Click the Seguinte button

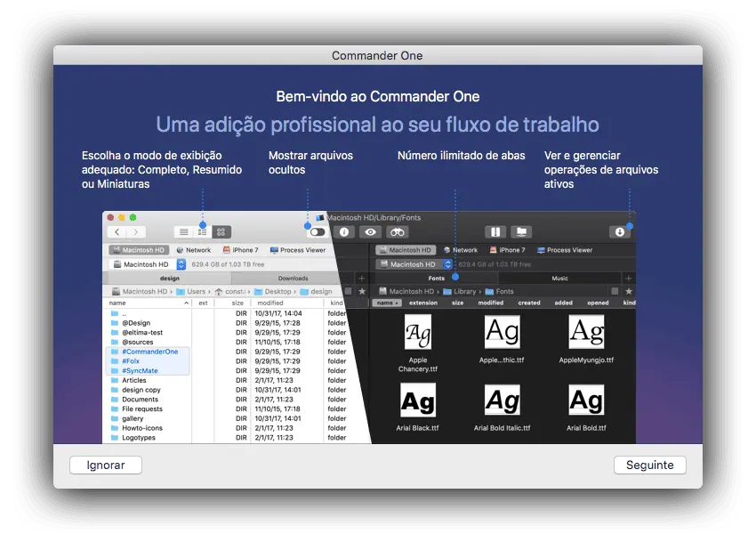(x=649, y=465)
